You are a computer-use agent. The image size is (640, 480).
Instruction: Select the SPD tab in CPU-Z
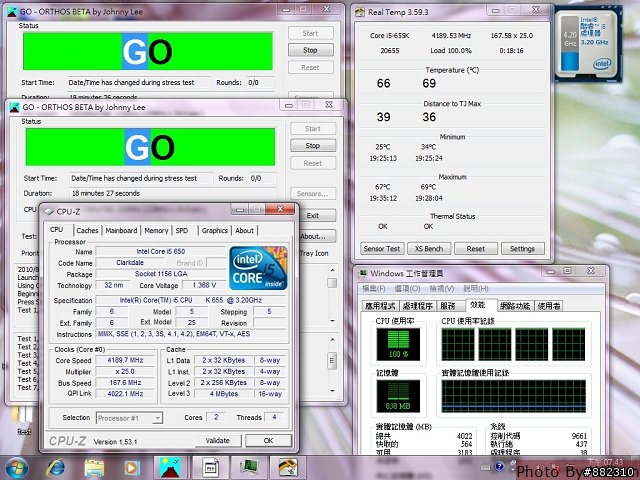[x=182, y=230]
